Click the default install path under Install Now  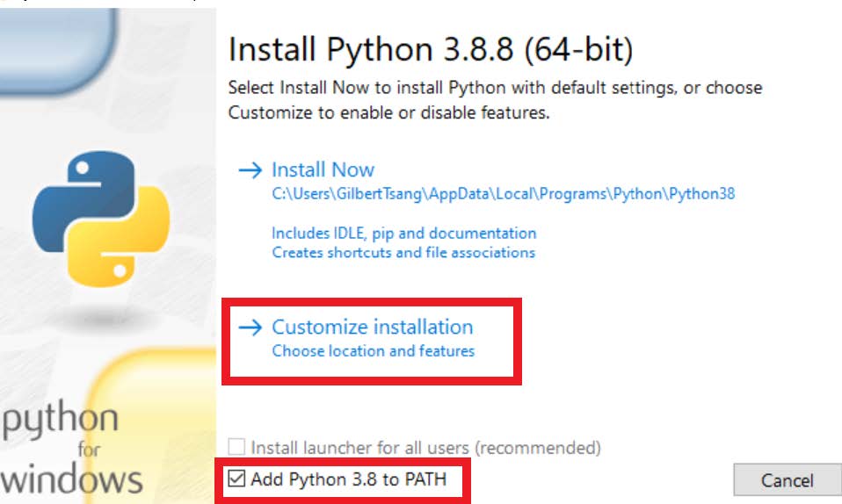[x=503, y=194]
